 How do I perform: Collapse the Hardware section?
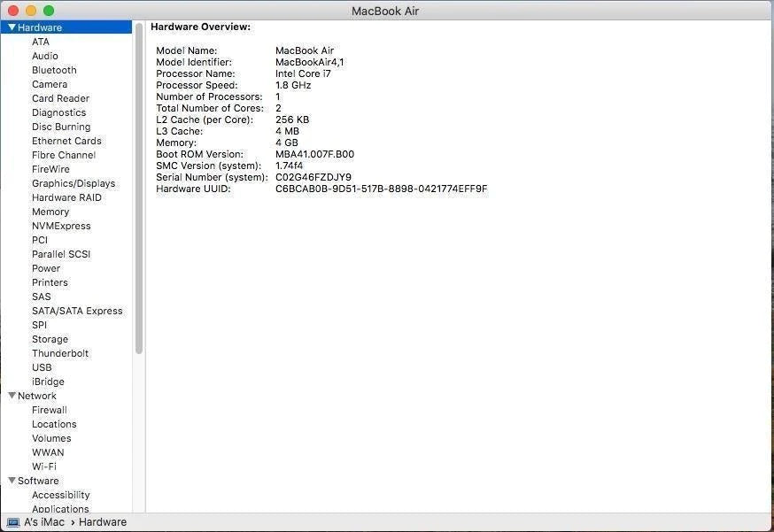12,27
